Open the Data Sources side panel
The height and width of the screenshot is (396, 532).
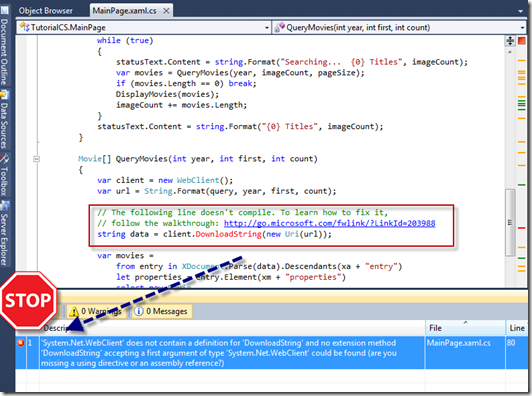click(x=4, y=126)
